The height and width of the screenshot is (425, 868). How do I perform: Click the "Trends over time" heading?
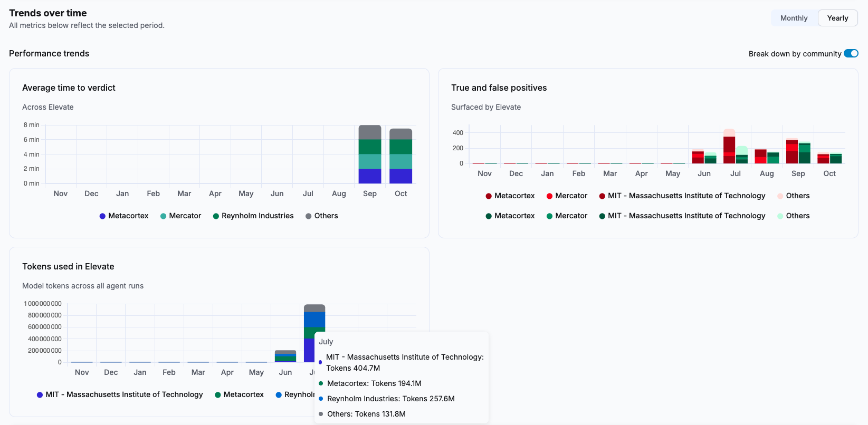click(x=48, y=13)
